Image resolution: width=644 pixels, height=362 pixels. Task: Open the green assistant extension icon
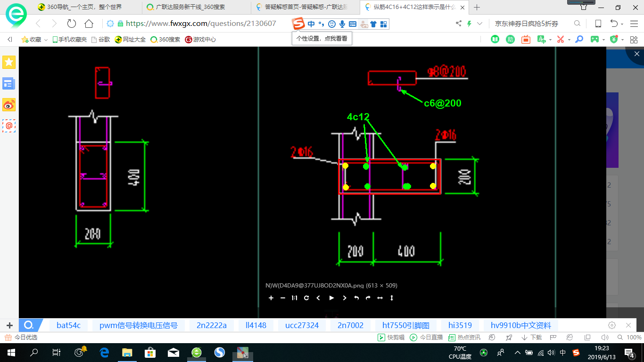pos(510,40)
